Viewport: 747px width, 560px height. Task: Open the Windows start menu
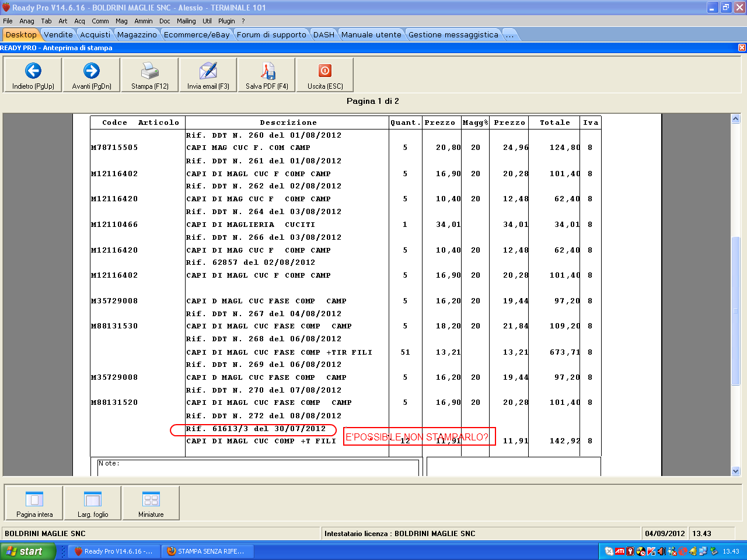tap(28, 551)
